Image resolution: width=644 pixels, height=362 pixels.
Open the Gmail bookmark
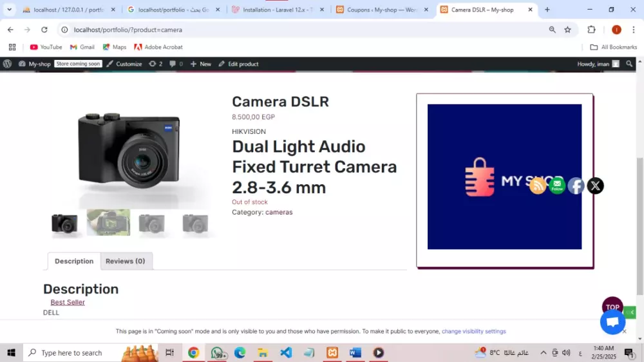(x=82, y=47)
